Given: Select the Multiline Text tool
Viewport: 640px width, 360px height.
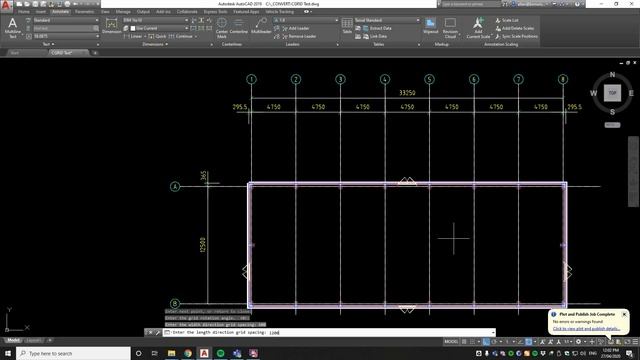Looking at the screenshot, I should (12, 28).
